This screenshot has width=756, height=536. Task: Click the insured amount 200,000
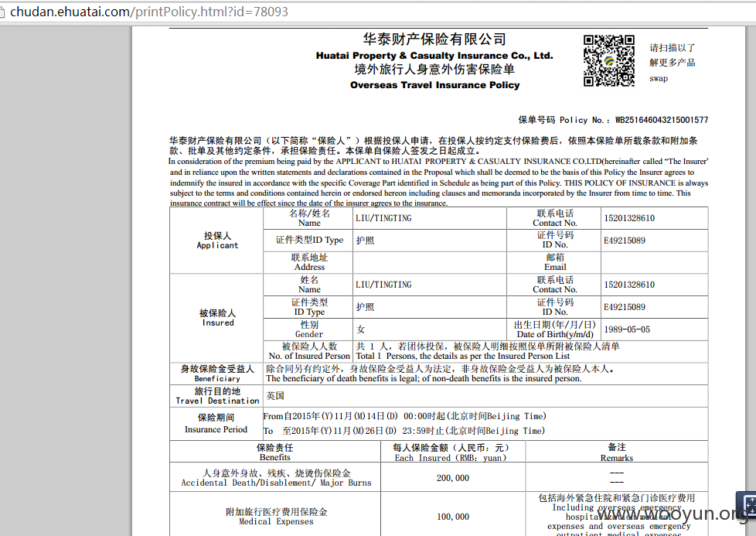click(453, 478)
